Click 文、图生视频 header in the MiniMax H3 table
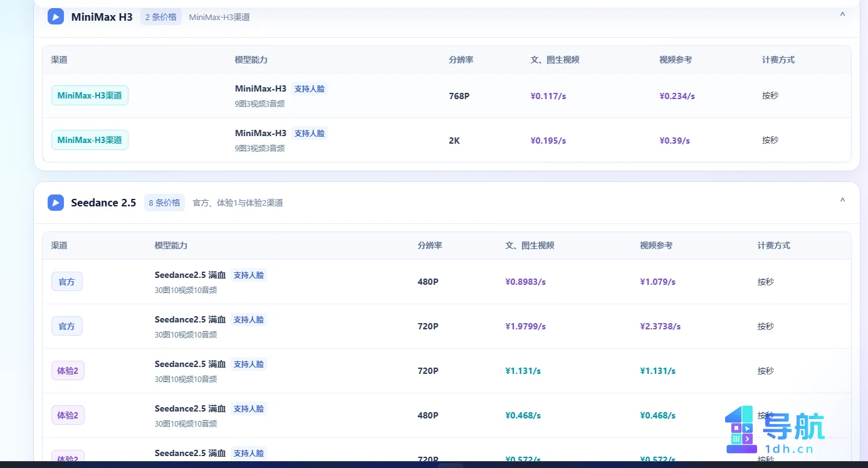 [555, 60]
